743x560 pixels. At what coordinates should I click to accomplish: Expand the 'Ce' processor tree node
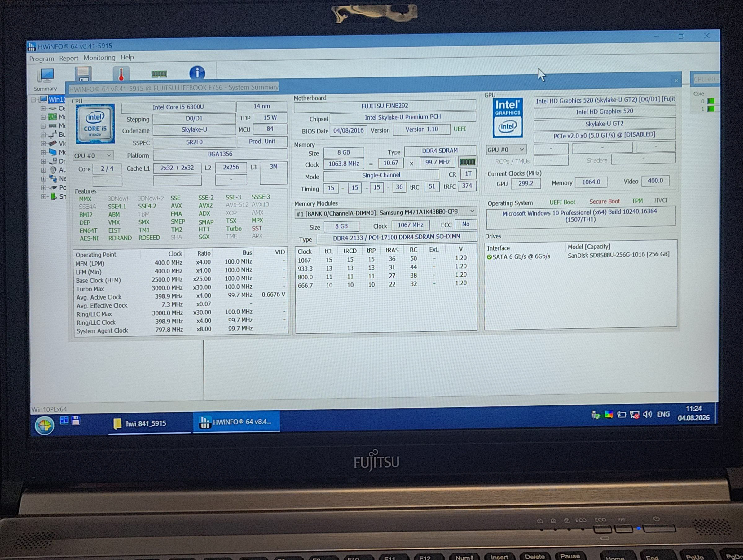pos(43,108)
